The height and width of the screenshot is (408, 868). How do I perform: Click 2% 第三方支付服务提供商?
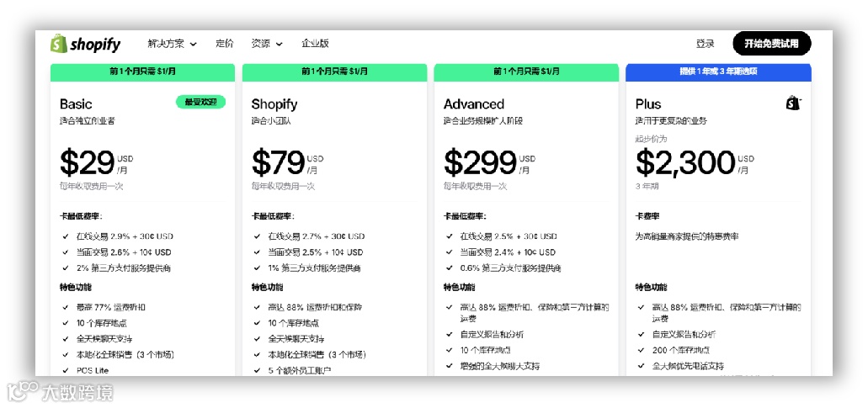pyautogui.click(x=124, y=268)
